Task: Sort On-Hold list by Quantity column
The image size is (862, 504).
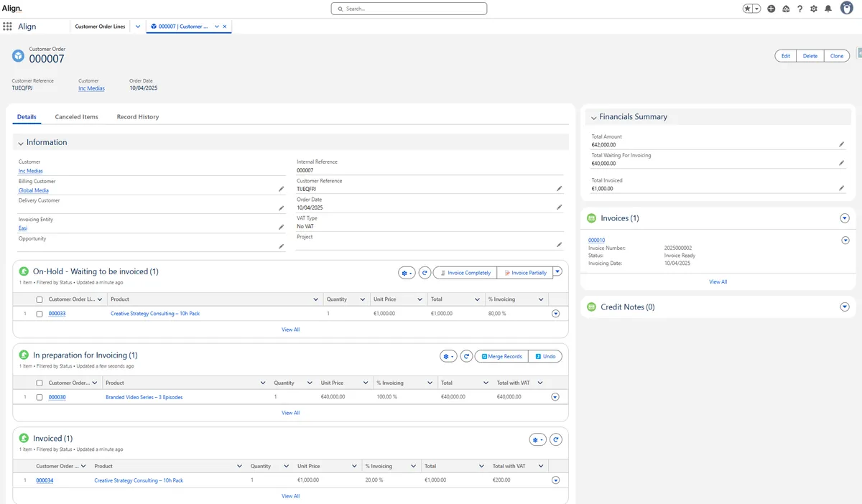Action: click(336, 299)
